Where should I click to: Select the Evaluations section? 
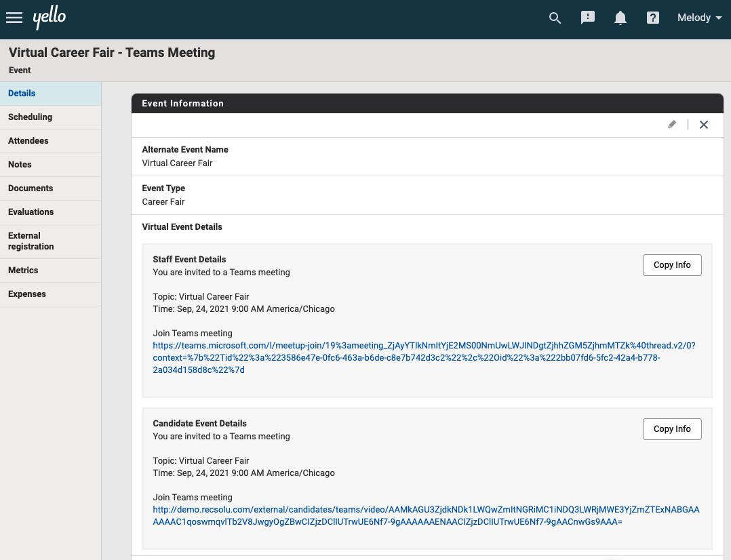[x=31, y=212]
